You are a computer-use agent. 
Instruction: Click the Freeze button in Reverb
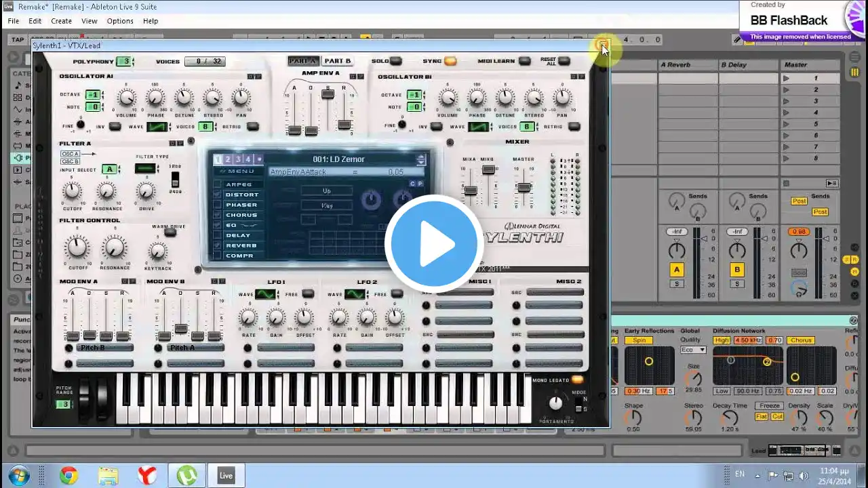(770, 406)
